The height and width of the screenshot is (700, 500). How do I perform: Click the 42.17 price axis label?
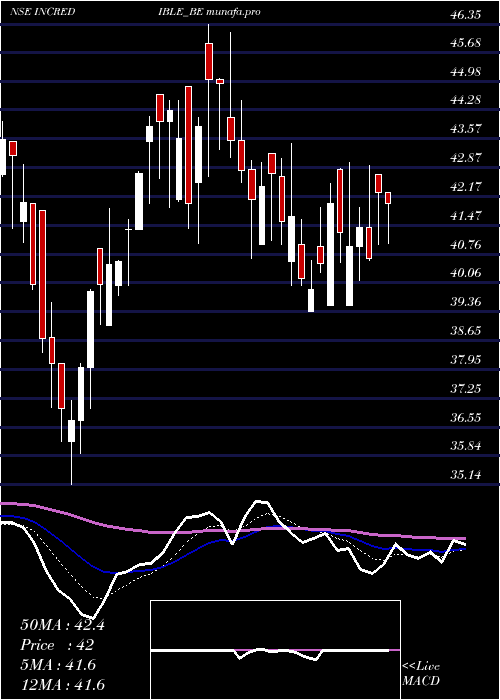point(466,187)
